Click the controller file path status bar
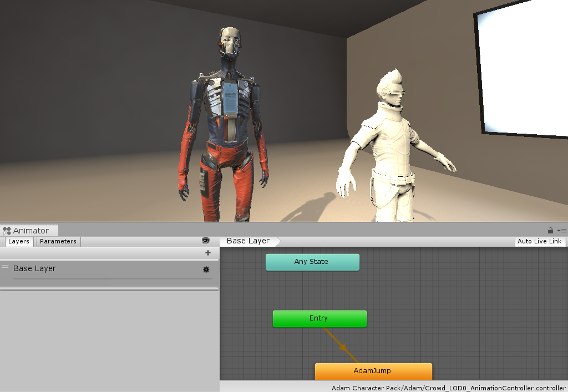The image size is (568, 392). click(448, 388)
